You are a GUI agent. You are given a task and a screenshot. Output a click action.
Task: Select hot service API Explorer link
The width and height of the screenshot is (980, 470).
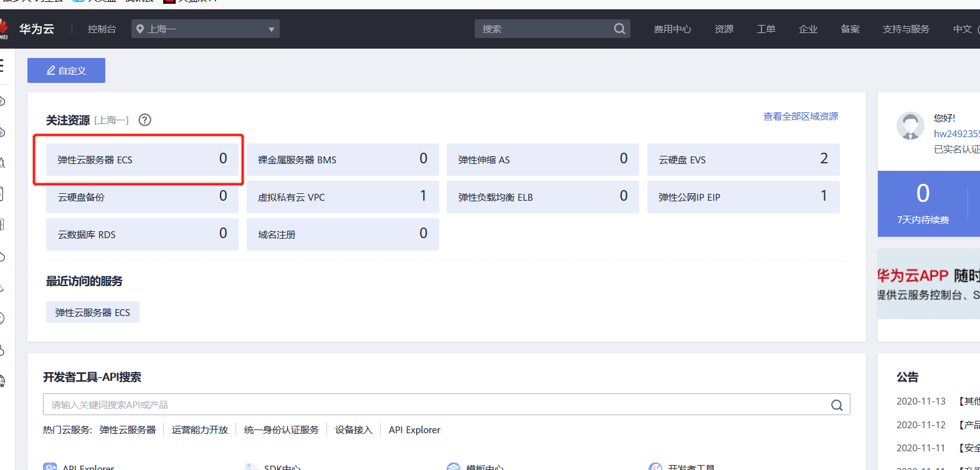(414, 430)
